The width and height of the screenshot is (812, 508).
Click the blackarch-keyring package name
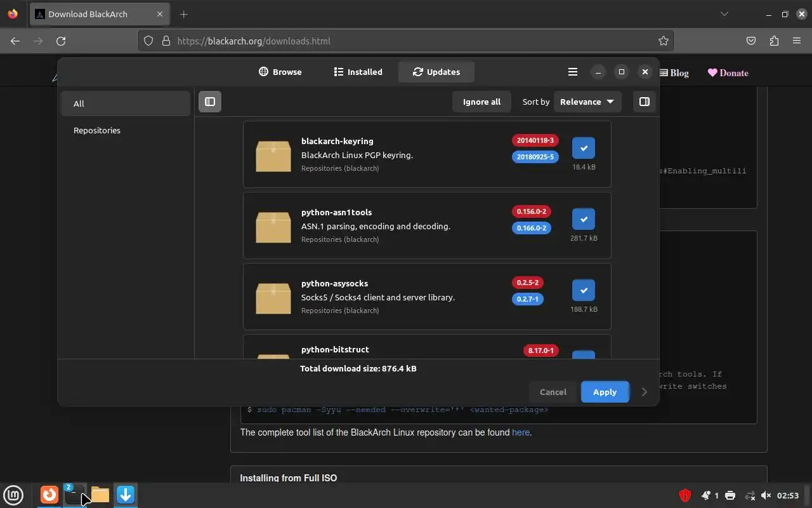pos(337,141)
